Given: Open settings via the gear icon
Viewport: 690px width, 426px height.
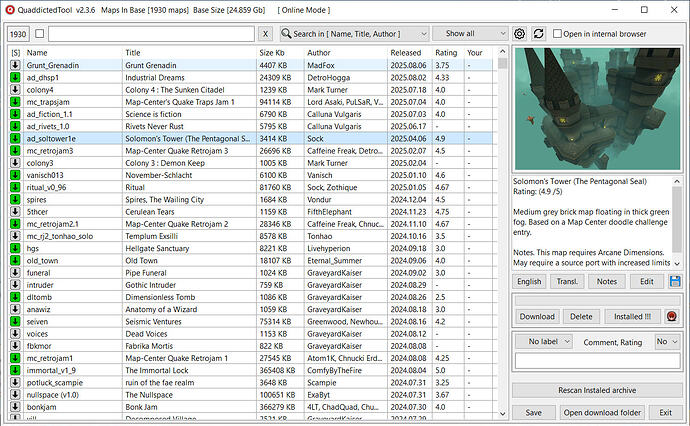Looking at the screenshot, I should coord(519,34).
